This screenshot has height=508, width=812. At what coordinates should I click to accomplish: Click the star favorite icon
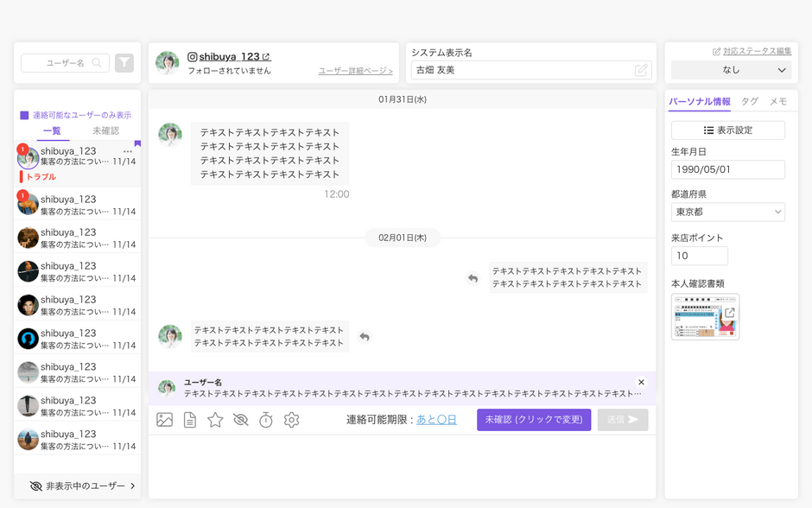coord(215,420)
